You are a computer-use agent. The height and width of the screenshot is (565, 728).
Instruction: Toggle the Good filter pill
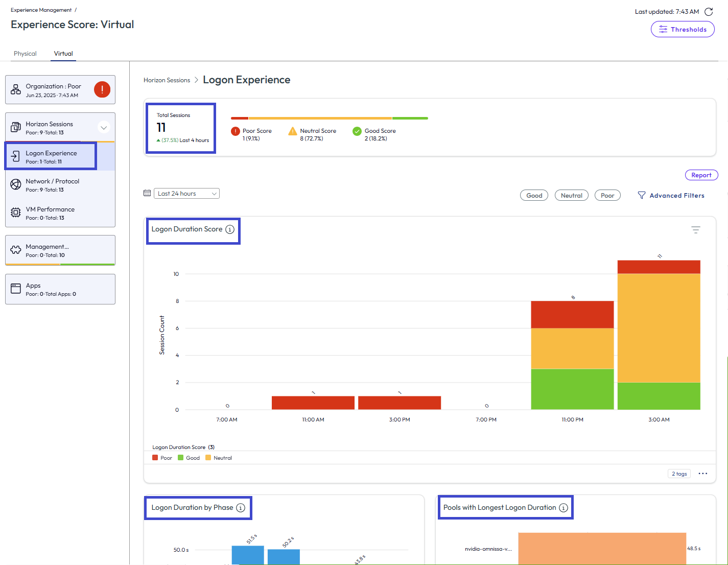(x=534, y=195)
